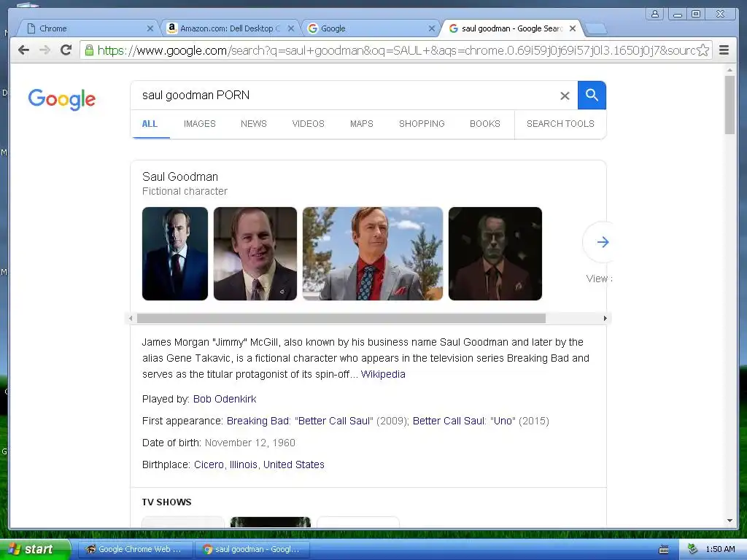Open the Cicero, Illinois, United States link
The height and width of the screenshot is (560, 747).
pos(259,464)
